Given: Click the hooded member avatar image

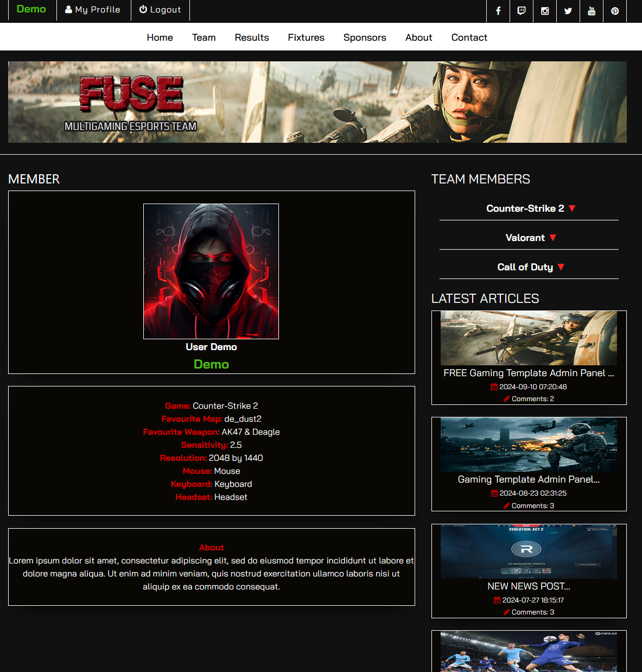Looking at the screenshot, I should (x=211, y=271).
